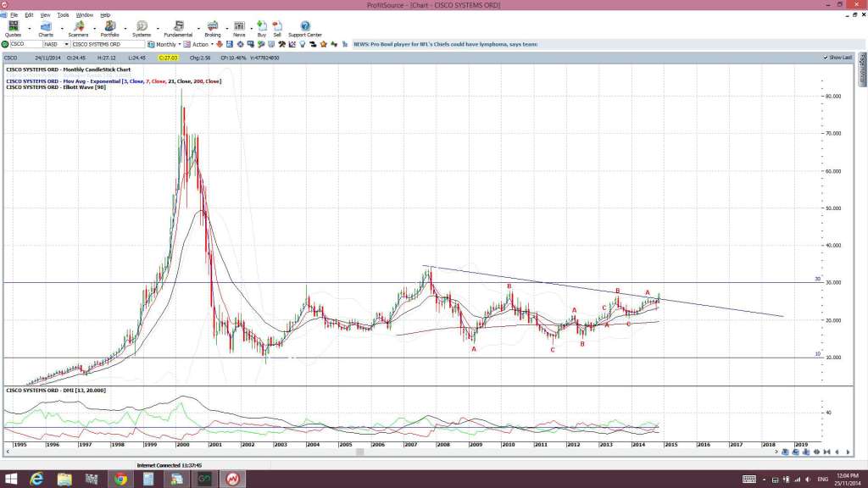Click the Internet Connected status text
Viewport: 868px width, 488px height.
tap(169, 465)
